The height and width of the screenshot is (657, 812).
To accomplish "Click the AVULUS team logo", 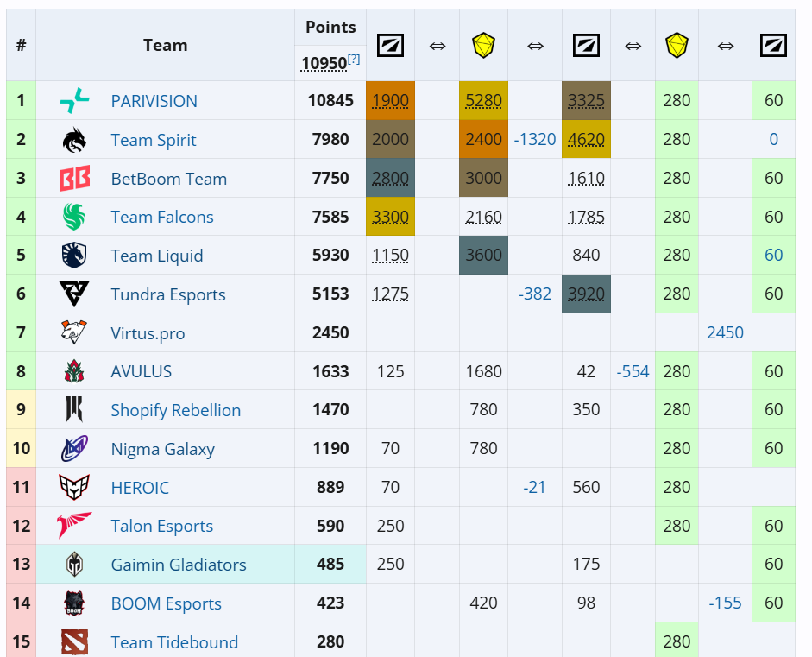I will (74, 371).
